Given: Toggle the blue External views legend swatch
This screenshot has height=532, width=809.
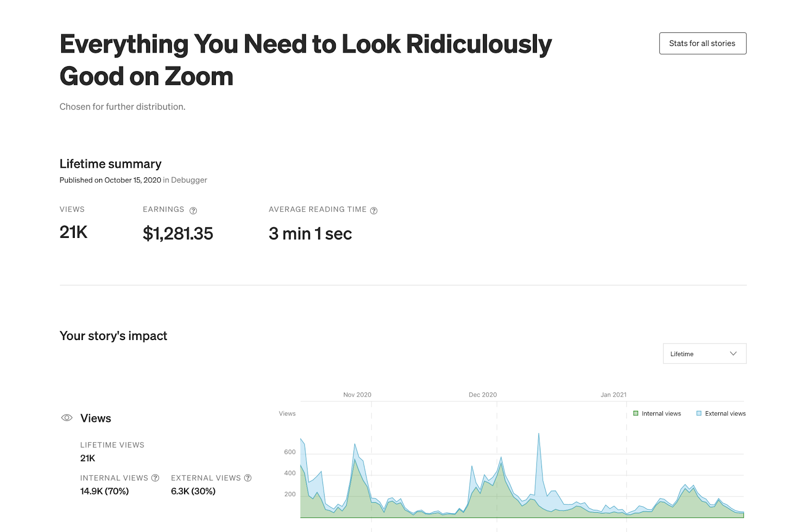Looking at the screenshot, I should click(x=699, y=413).
